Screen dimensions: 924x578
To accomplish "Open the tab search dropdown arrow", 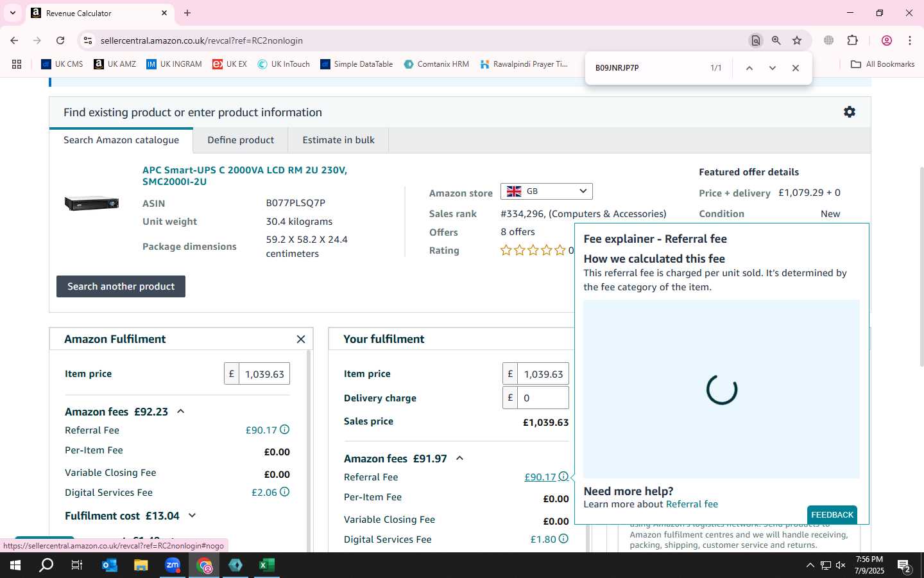I will coord(12,13).
